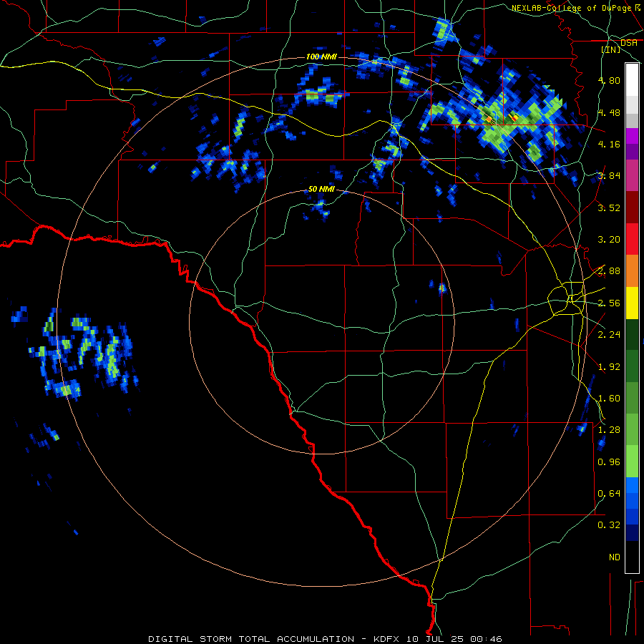Image resolution: width=644 pixels, height=644 pixels.
Task: Click the 4.80 legend value
Action: [x=609, y=80]
